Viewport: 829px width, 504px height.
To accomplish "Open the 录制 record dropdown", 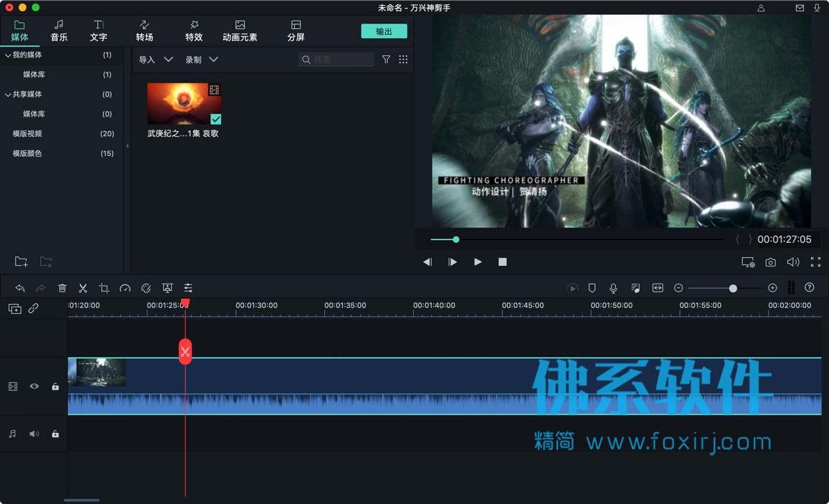I will point(202,59).
